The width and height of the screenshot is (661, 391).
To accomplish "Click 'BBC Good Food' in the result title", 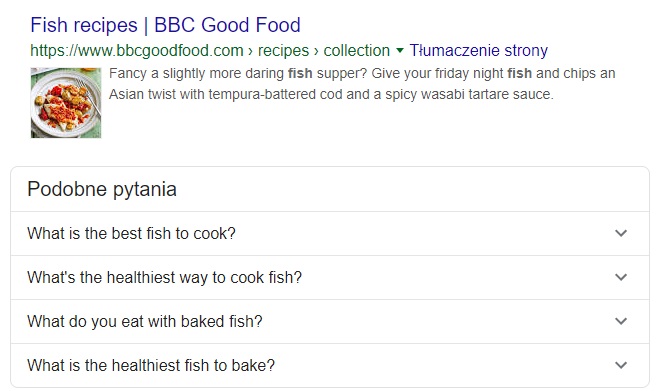I will pyautogui.click(x=227, y=25).
